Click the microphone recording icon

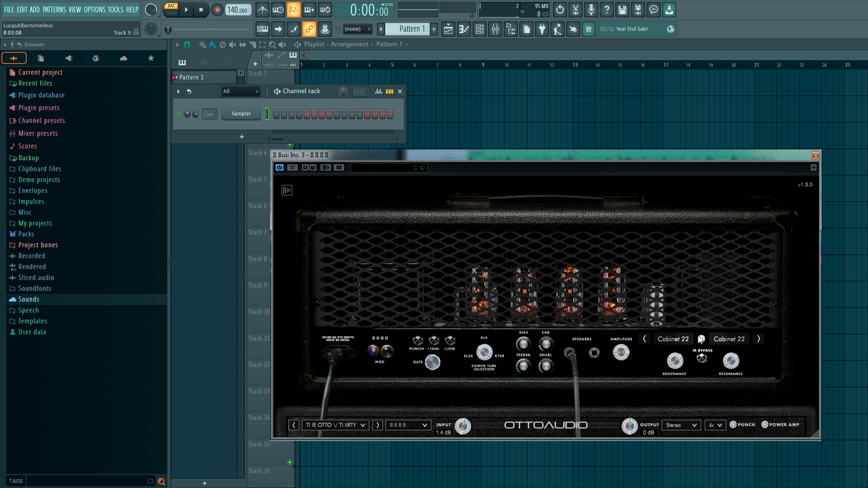click(591, 10)
